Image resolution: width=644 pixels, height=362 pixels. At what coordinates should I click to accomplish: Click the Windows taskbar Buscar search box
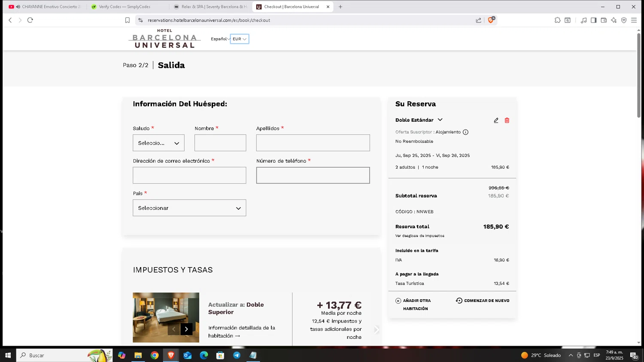[x=64, y=355]
